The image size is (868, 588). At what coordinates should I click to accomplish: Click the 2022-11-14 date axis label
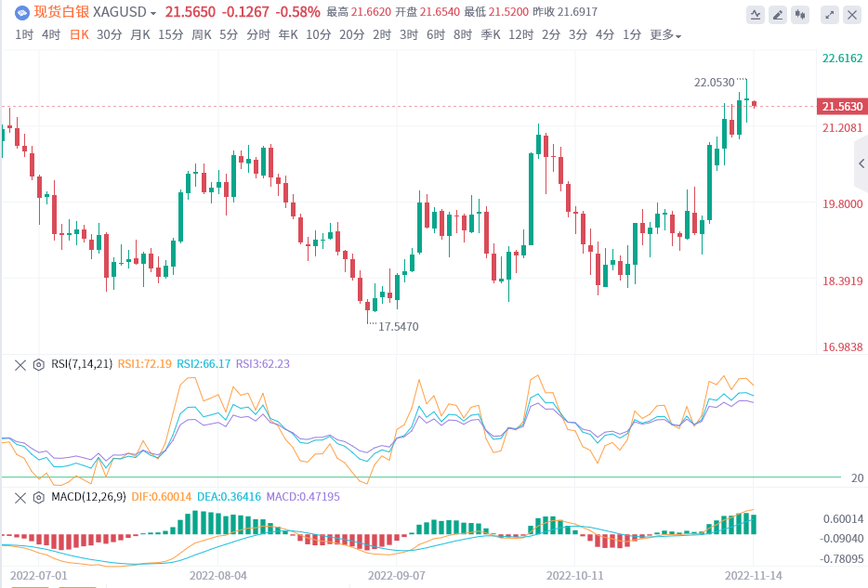[754, 575]
